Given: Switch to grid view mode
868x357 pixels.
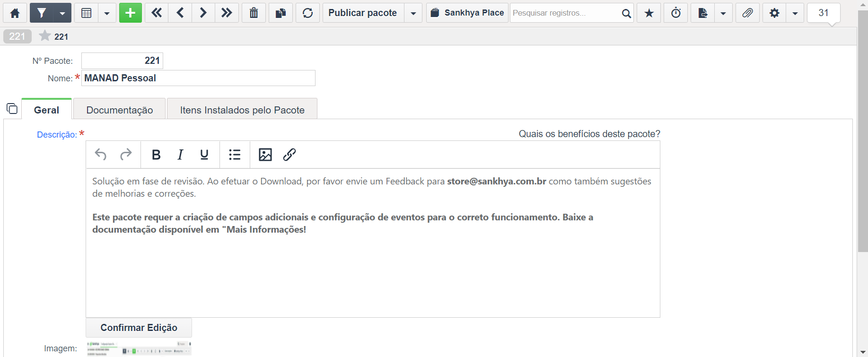Looking at the screenshot, I should point(86,13).
